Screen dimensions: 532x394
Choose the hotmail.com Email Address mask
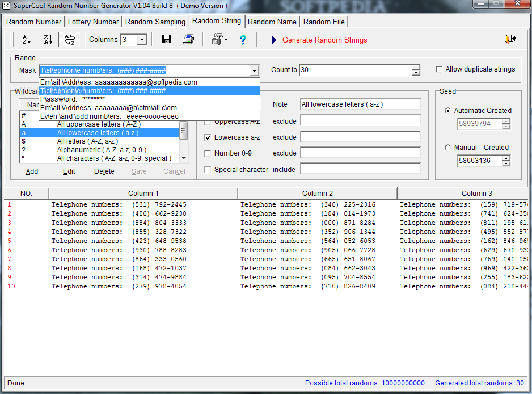coord(149,108)
